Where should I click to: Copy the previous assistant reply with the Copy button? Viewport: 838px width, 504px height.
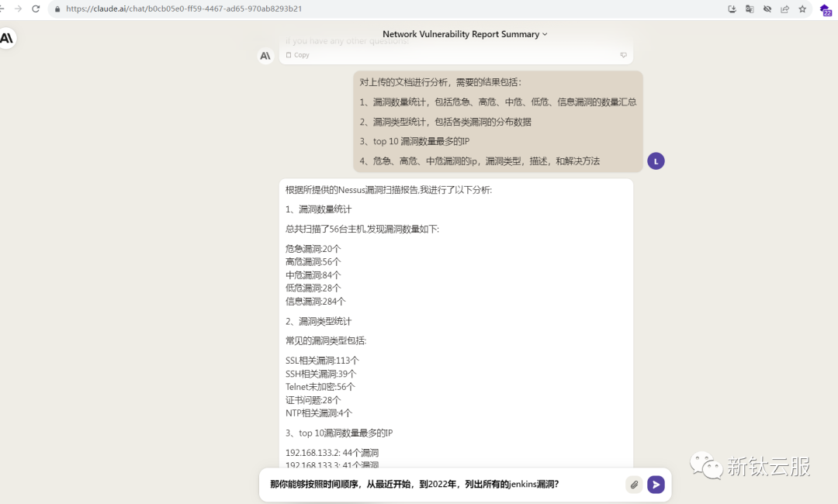pyautogui.click(x=298, y=55)
